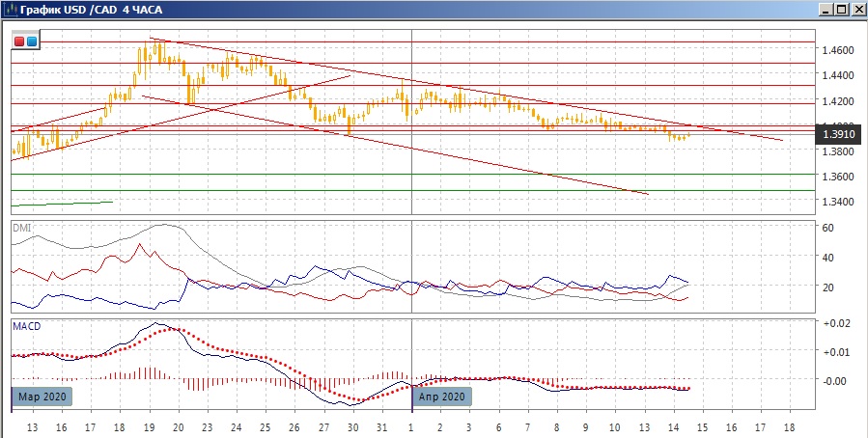Click date label 9 on time axis
Screen dimensions: 868x438
[x=586, y=427]
